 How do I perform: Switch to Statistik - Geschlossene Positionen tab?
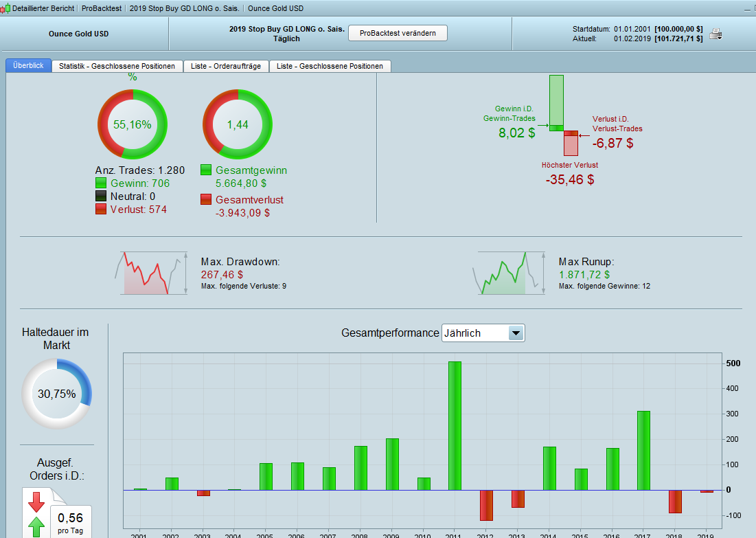117,66
